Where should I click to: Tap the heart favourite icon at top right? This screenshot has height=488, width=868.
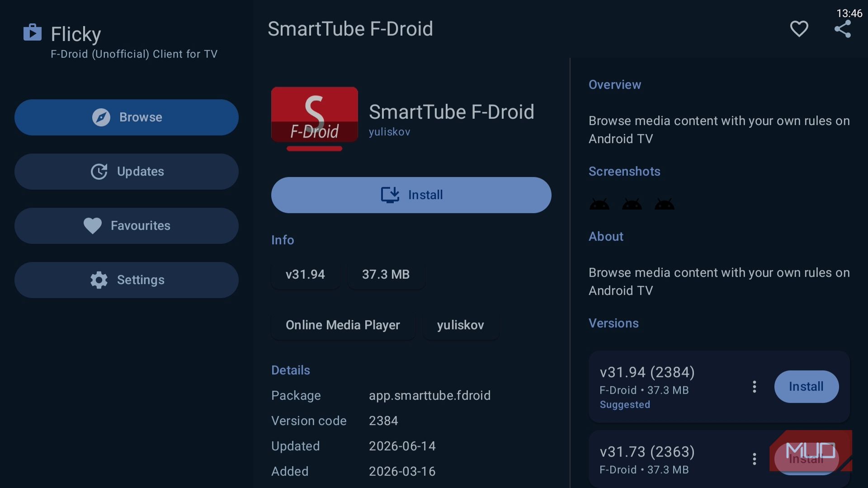pos(799,29)
